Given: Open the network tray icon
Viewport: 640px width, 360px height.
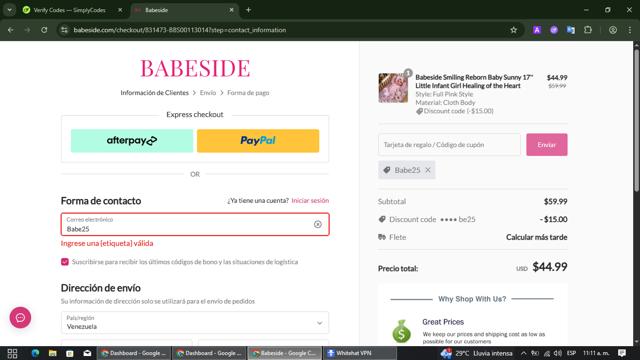Looking at the screenshot, I should click(547, 353).
